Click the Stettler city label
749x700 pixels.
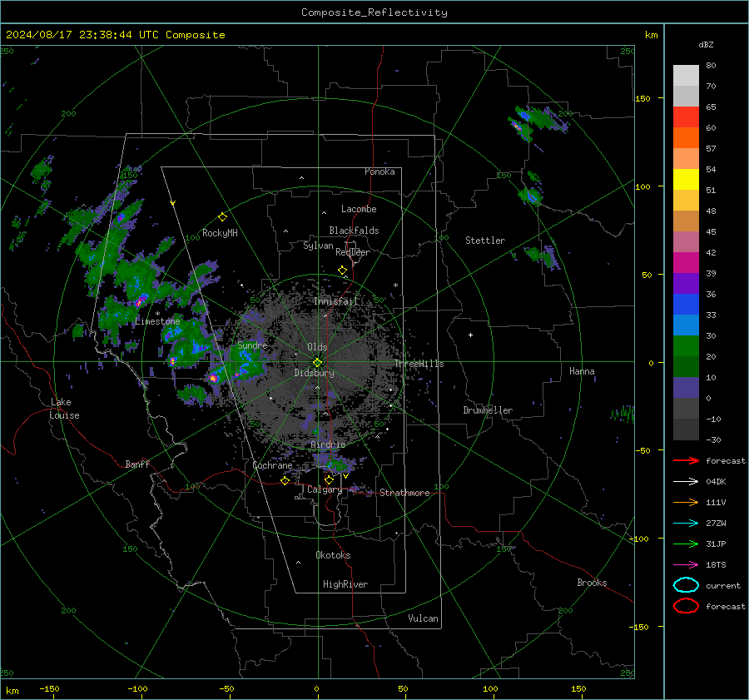pos(485,241)
